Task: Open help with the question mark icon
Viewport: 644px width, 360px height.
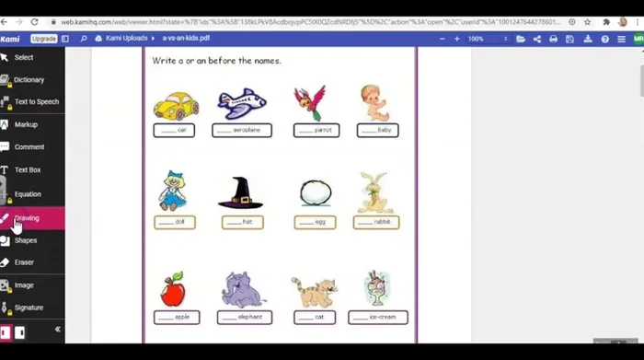Action: [605, 39]
